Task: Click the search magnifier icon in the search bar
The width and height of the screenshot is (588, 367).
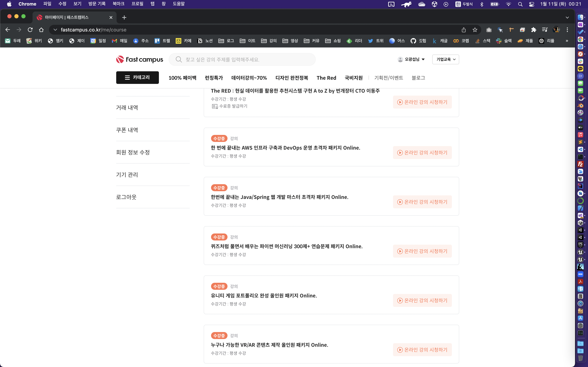Action: coord(178,59)
